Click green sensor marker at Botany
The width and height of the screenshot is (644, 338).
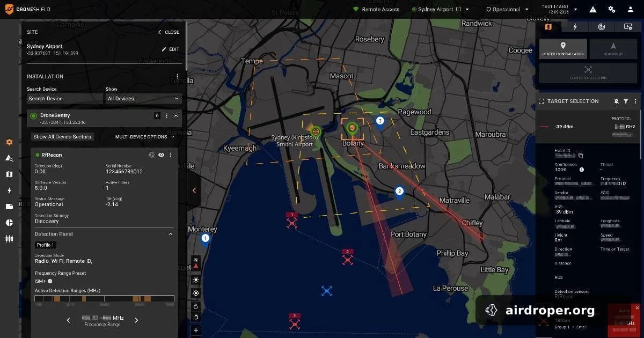352,128
